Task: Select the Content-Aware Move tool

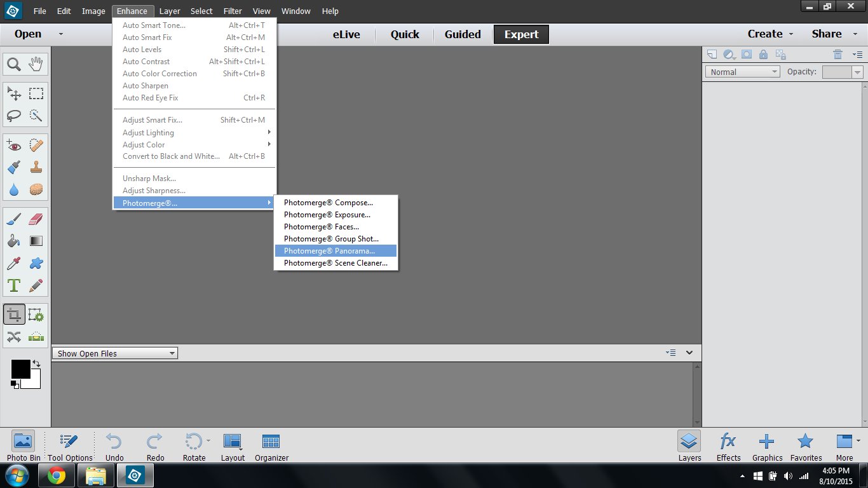Action: [14, 337]
